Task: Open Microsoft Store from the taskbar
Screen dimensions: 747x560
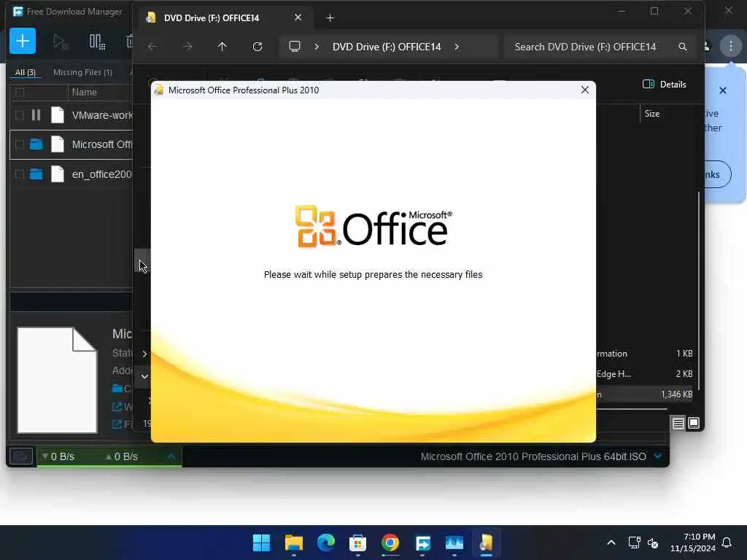Action: coord(357,542)
